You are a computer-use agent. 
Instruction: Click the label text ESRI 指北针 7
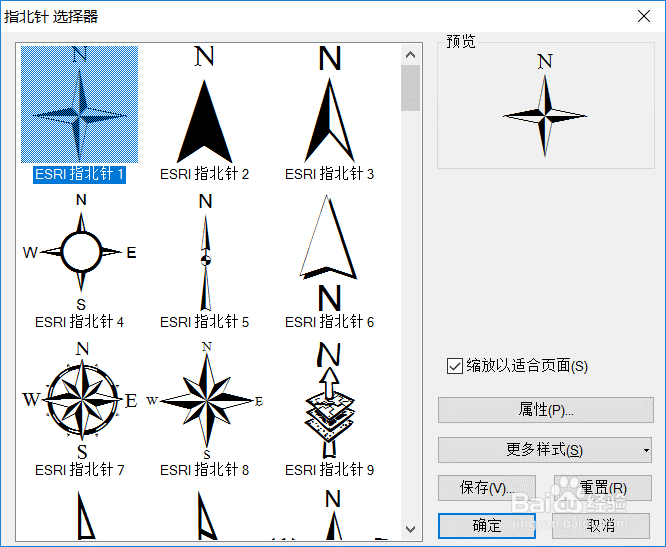(79, 470)
